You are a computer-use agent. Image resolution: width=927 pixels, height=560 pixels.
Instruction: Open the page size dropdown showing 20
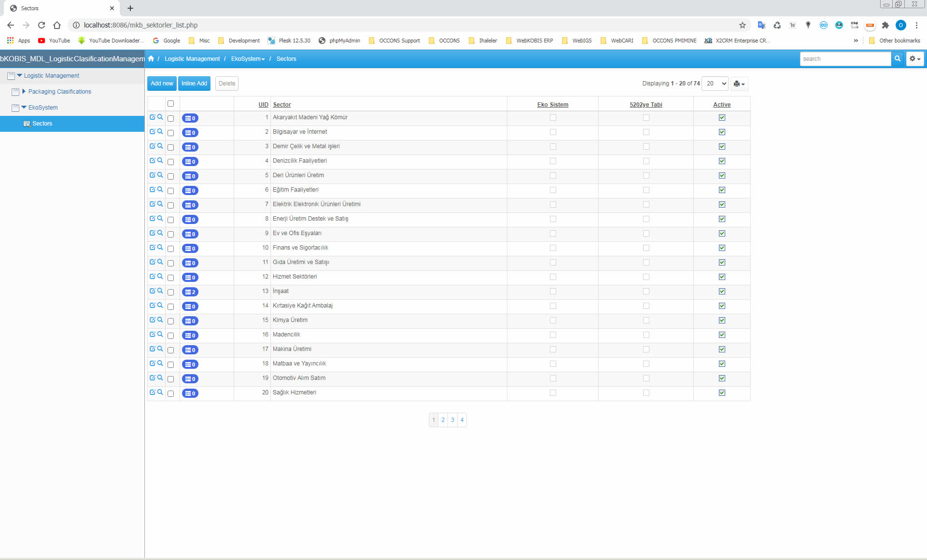coord(715,84)
